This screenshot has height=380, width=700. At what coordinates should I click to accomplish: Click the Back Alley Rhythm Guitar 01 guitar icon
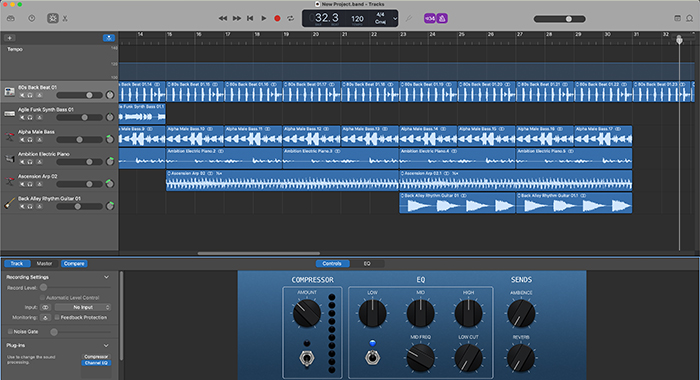coord(9,203)
